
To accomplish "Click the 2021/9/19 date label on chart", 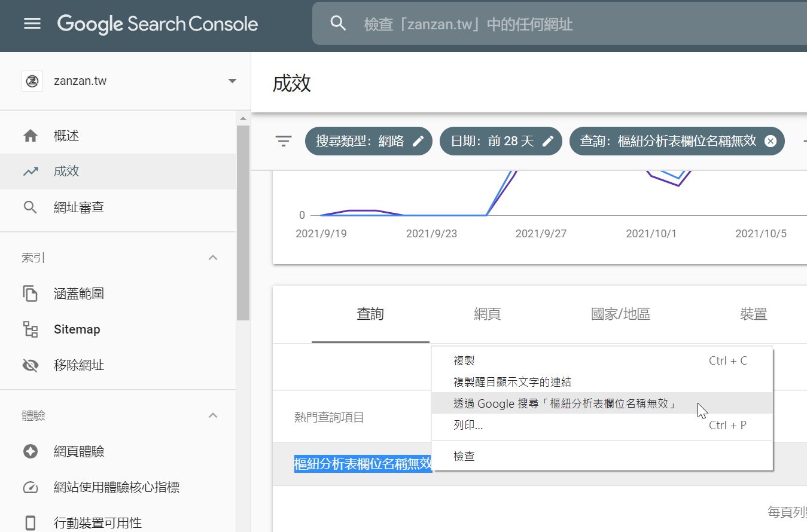I will (x=321, y=234).
